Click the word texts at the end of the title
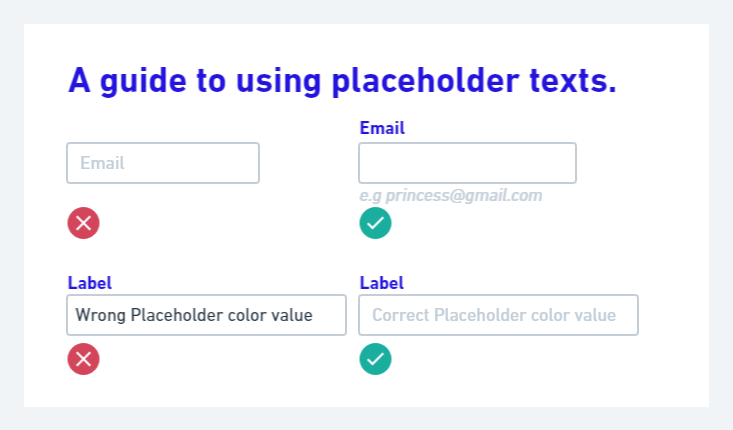 [573, 81]
